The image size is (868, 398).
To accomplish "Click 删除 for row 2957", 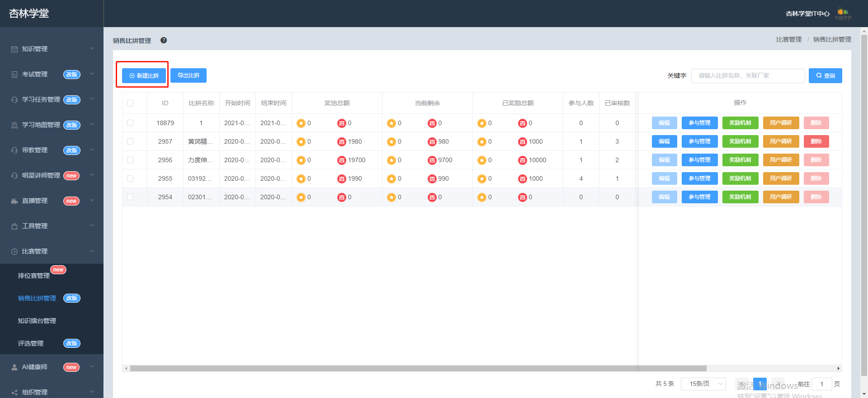I will (x=816, y=141).
